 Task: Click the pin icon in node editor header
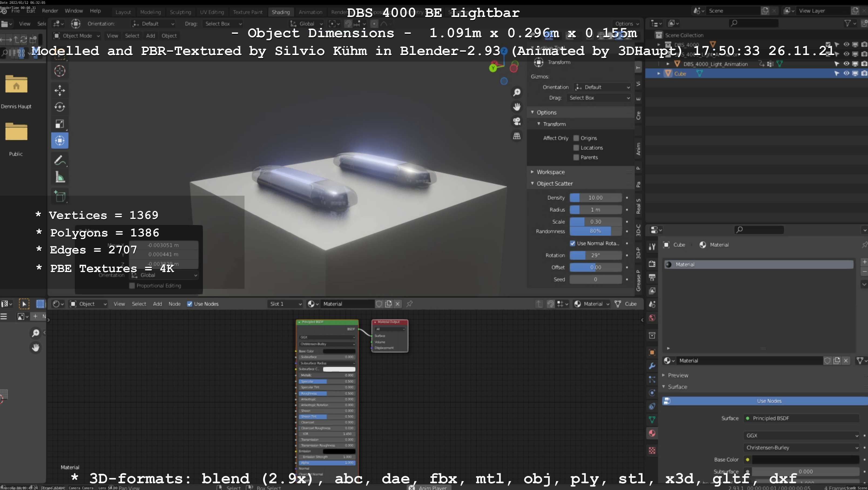pyautogui.click(x=409, y=304)
